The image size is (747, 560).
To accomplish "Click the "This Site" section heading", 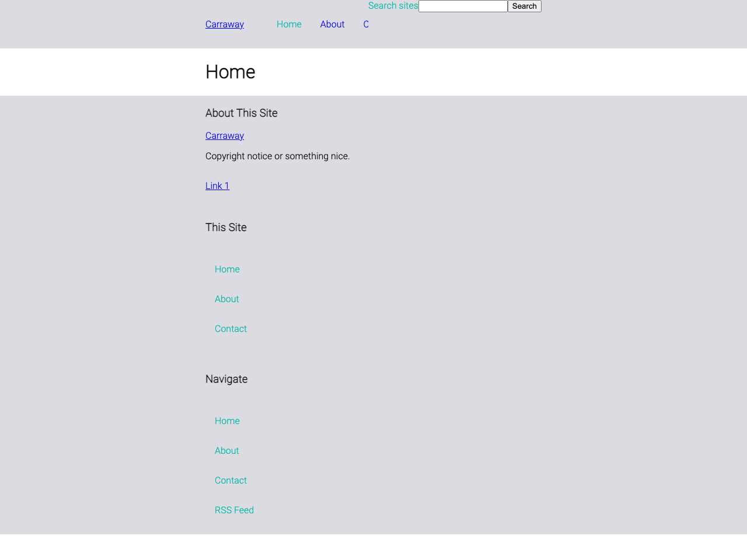I will pos(226,228).
